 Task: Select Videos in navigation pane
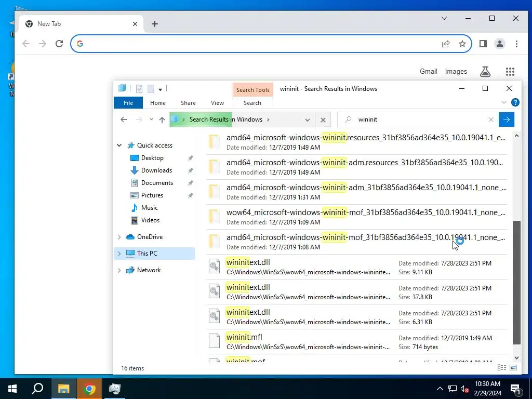tap(150, 220)
